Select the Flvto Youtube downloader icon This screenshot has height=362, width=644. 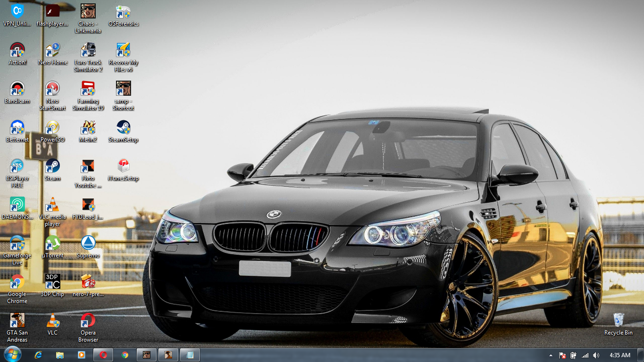[x=88, y=173]
